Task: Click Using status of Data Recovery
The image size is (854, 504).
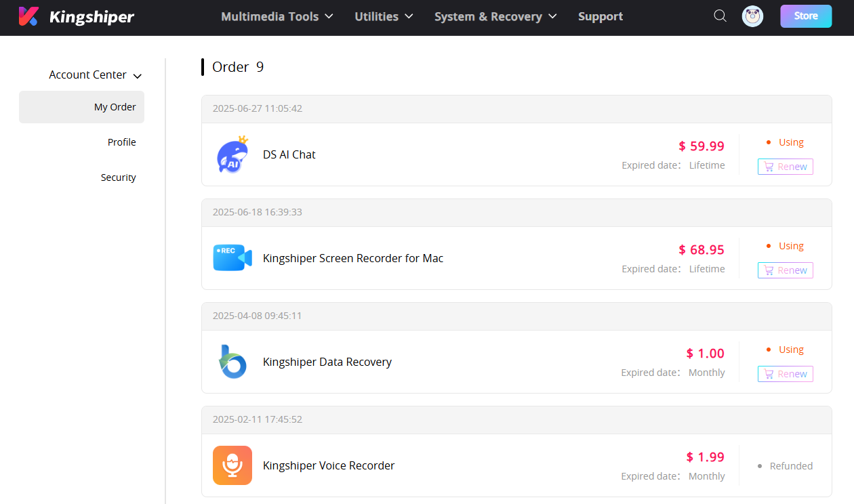Action: pos(791,350)
